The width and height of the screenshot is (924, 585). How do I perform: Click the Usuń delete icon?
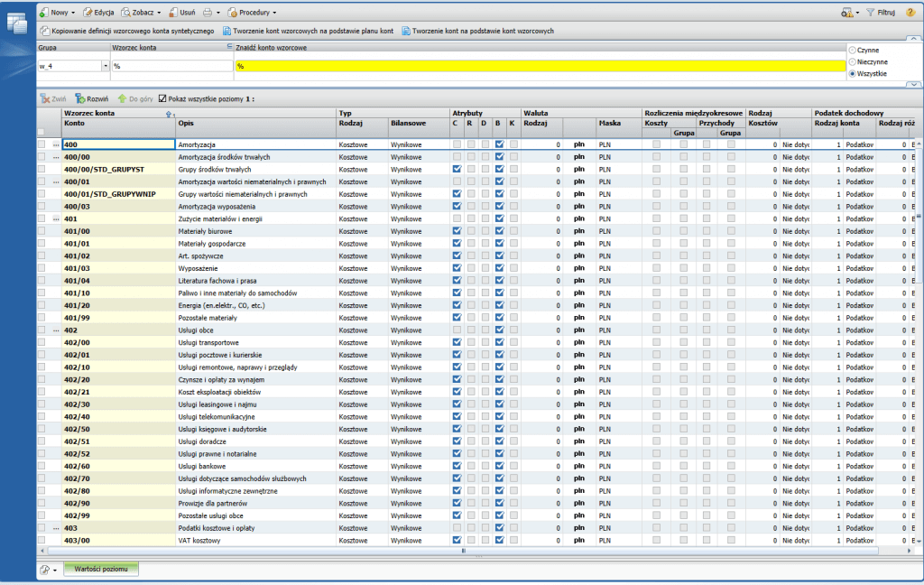[x=171, y=13]
